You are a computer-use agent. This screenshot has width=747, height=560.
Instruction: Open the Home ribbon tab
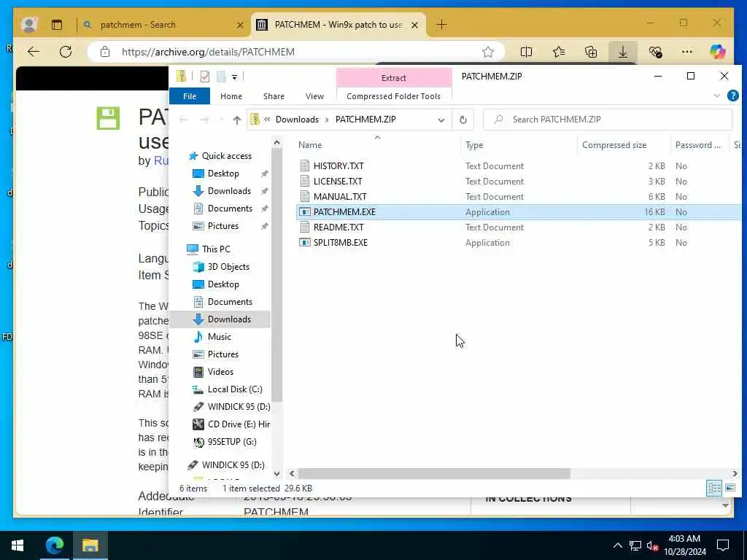231,96
